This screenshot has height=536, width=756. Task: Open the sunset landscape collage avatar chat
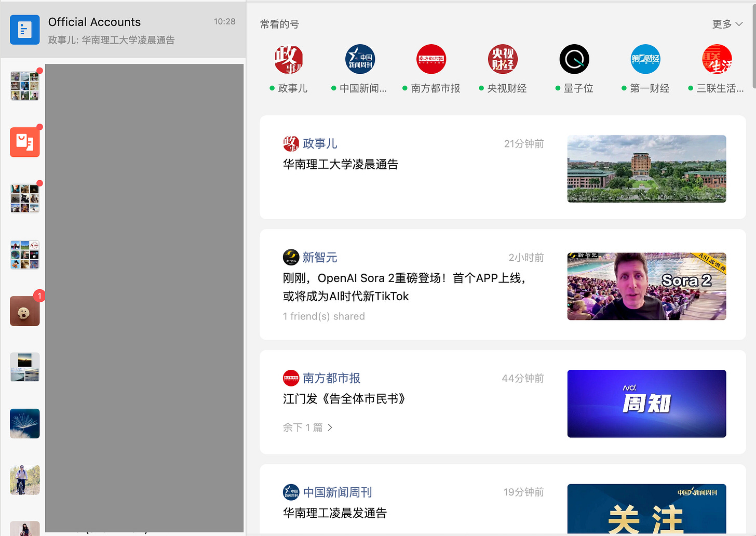click(25, 367)
